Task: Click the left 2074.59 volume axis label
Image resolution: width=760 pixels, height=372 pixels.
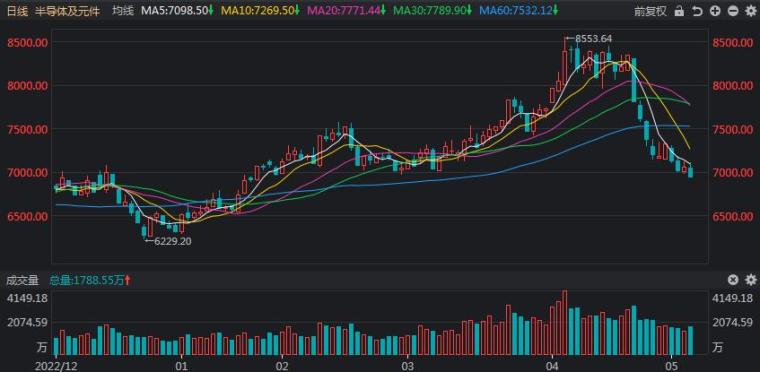Action: click(x=27, y=322)
